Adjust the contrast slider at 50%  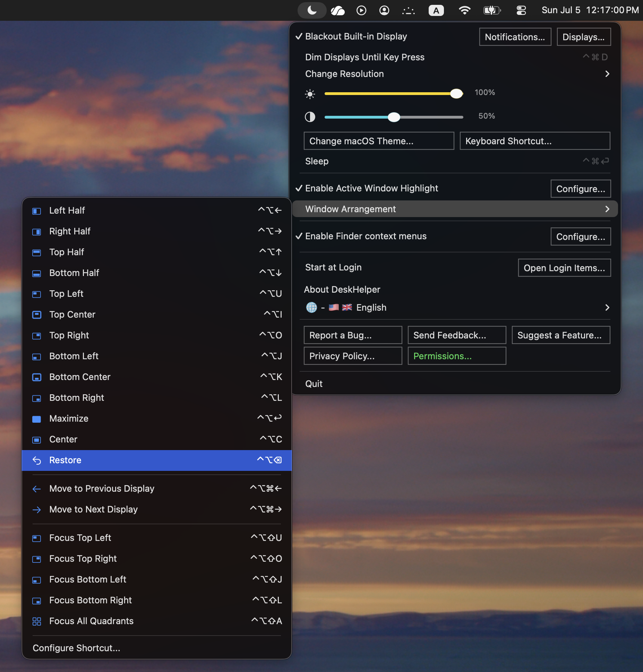[x=394, y=117]
